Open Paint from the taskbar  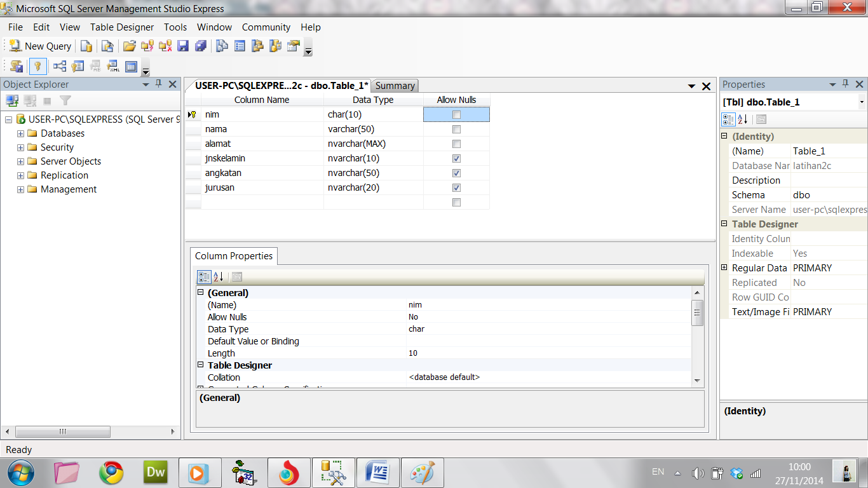(x=423, y=473)
